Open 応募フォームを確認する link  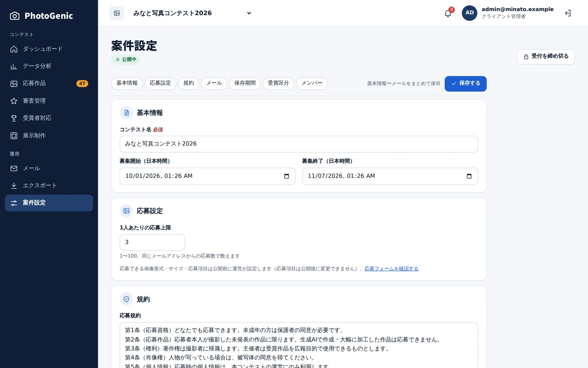[391, 269]
